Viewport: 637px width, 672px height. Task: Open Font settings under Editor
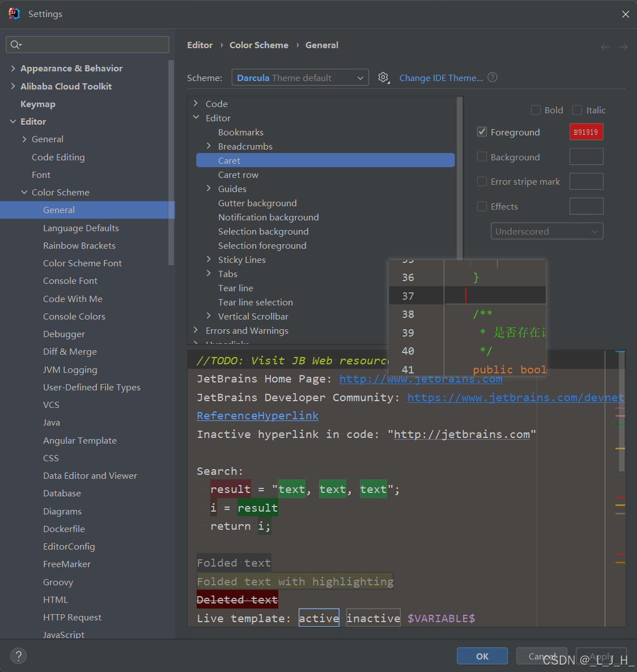tap(41, 175)
